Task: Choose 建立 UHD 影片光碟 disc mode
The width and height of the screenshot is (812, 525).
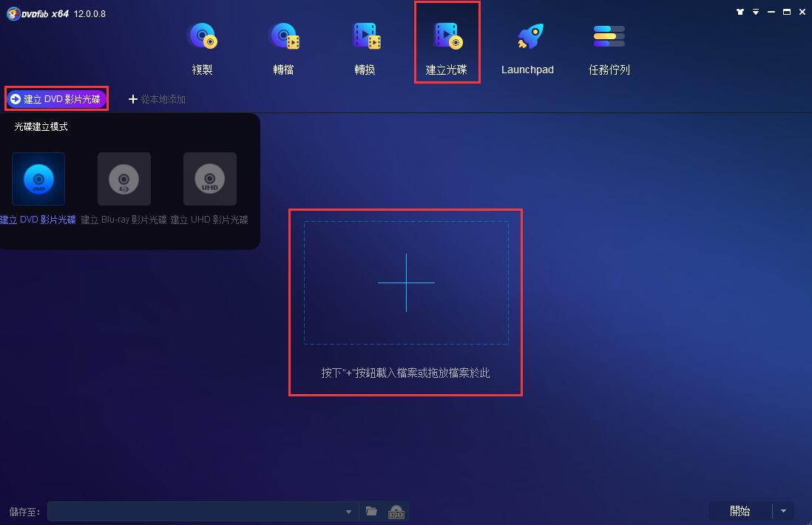Action: click(210, 179)
